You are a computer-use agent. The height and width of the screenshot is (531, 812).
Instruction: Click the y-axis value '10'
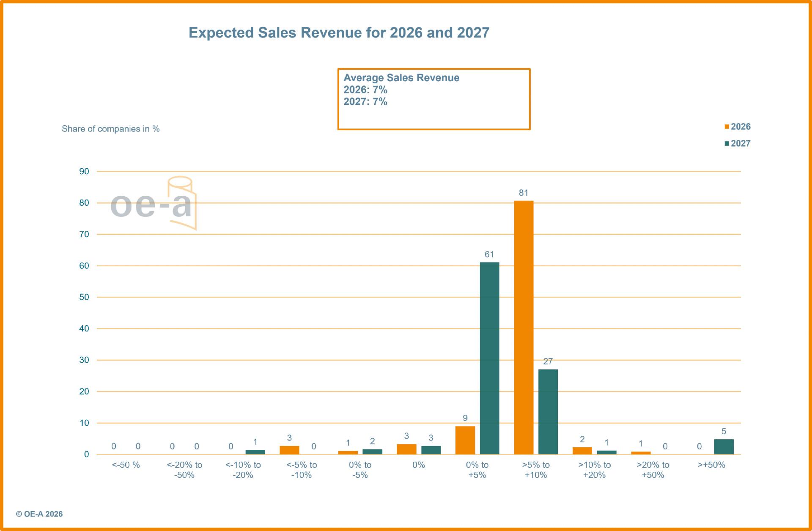pyautogui.click(x=84, y=423)
